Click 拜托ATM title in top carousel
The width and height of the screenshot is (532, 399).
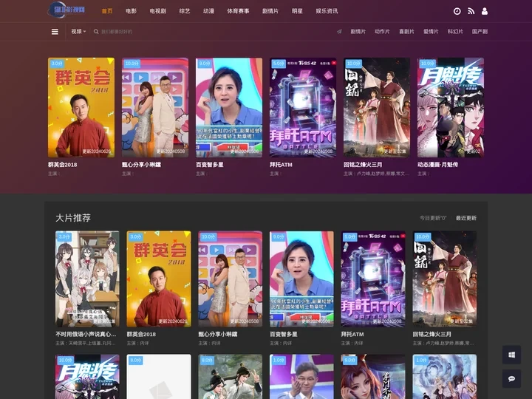281,165
